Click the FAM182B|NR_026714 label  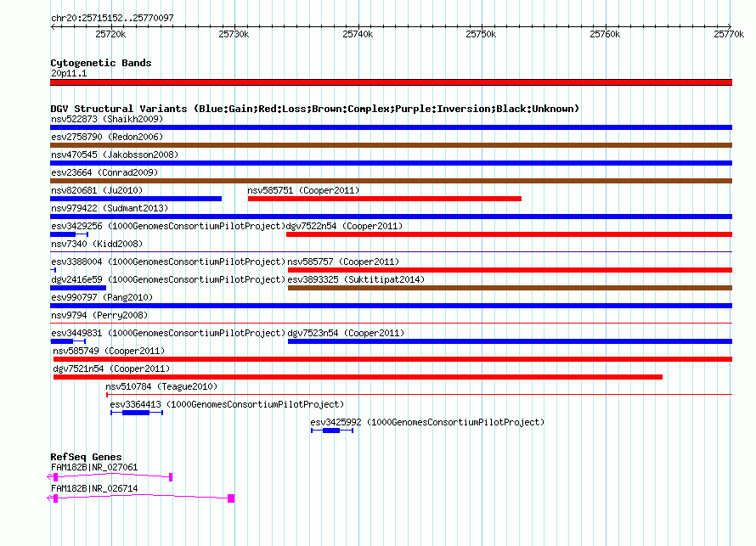tap(94, 488)
